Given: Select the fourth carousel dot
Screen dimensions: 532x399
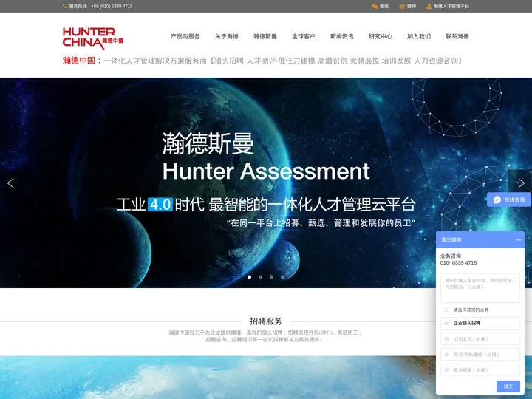Looking at the screenshot, I should (282, 277).
